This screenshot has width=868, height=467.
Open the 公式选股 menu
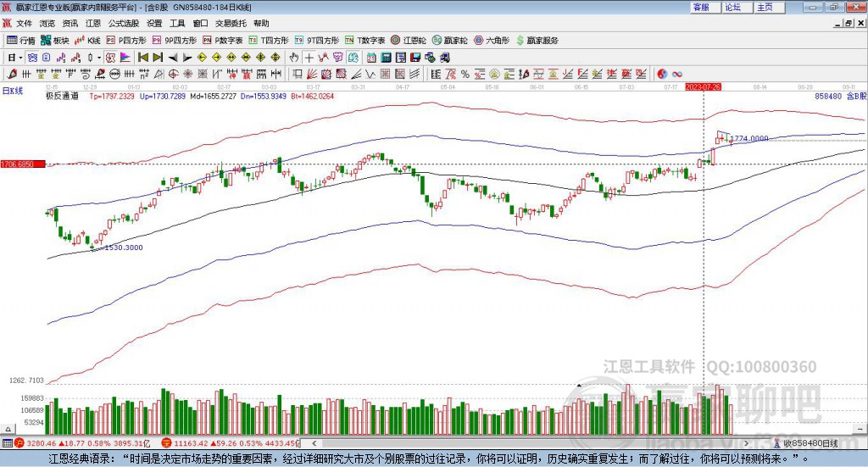(122, 24)
